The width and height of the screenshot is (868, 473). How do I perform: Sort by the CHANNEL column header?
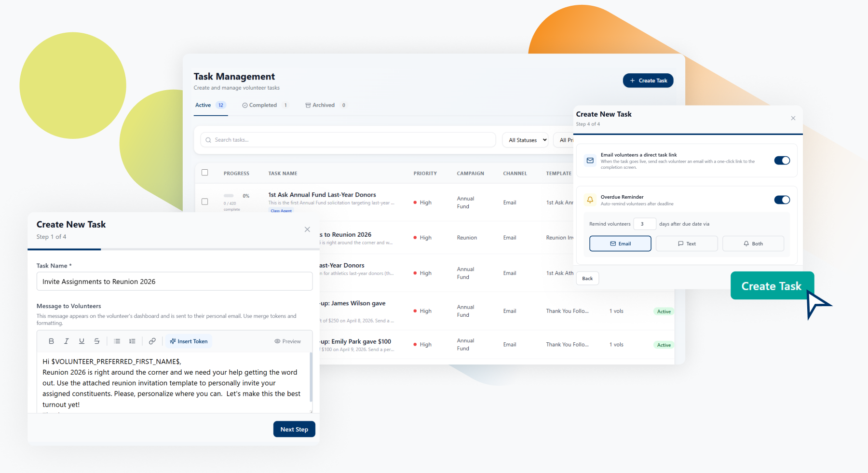[x=515, y=173]
